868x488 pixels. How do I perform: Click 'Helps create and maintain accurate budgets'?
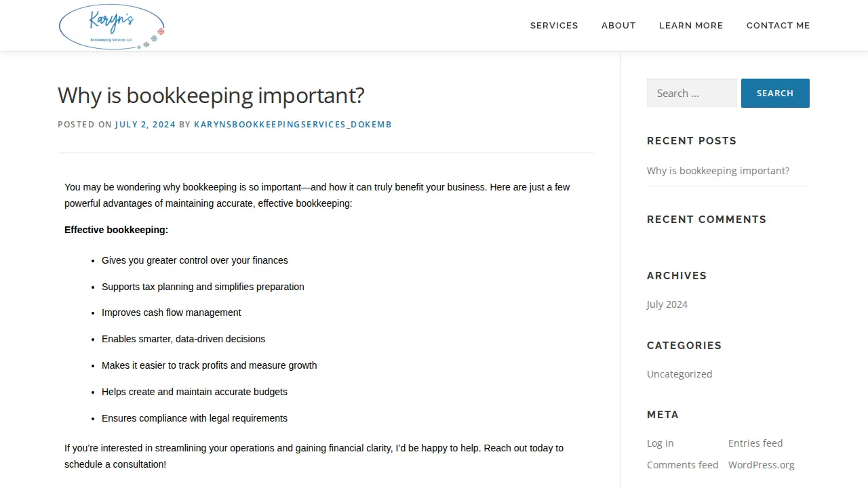(195, 392)
